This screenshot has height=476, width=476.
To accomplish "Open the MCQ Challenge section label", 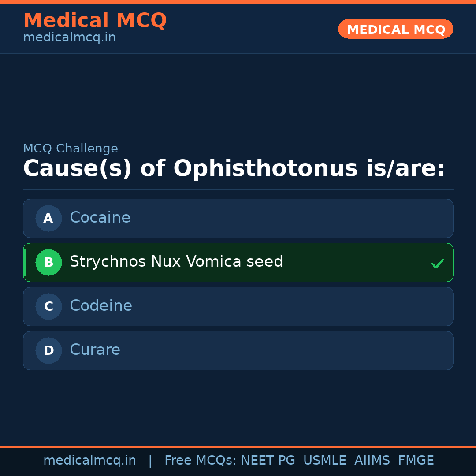I will coord(71,149).
